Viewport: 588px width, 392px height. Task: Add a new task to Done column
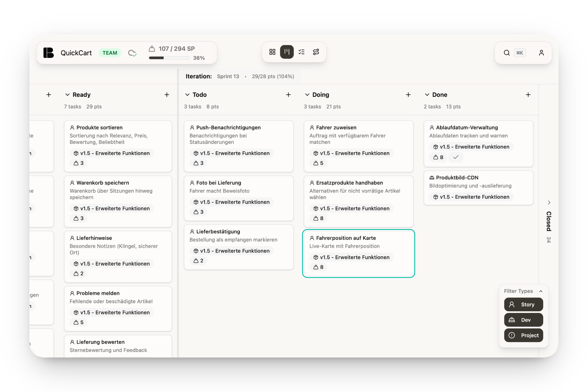coord(528,95)
